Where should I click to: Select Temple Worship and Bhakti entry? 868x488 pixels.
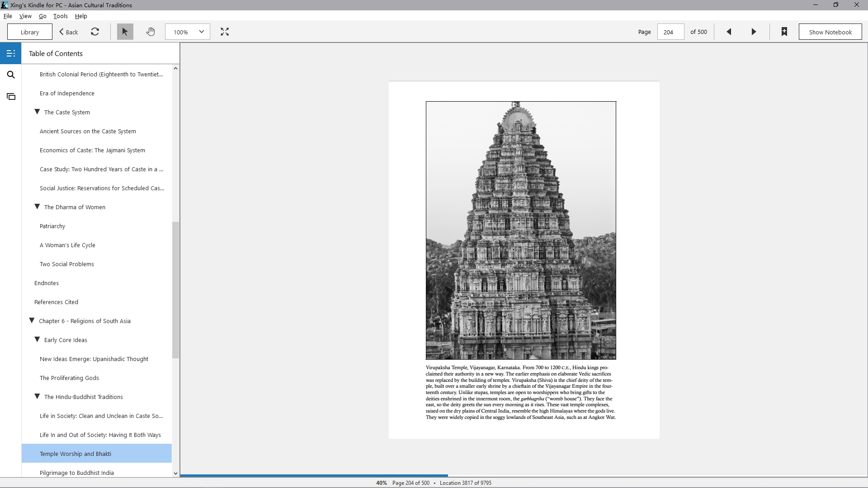(x=97, y=454)
